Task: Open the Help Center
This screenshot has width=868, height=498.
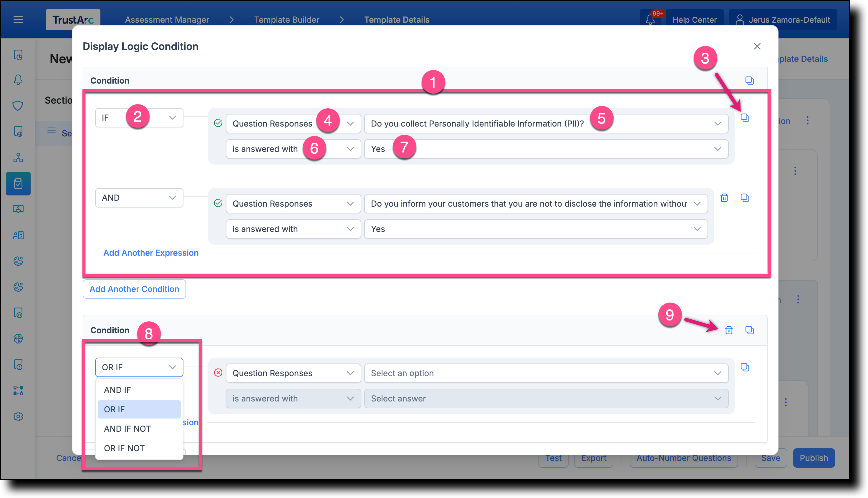Action: [694, 20]
